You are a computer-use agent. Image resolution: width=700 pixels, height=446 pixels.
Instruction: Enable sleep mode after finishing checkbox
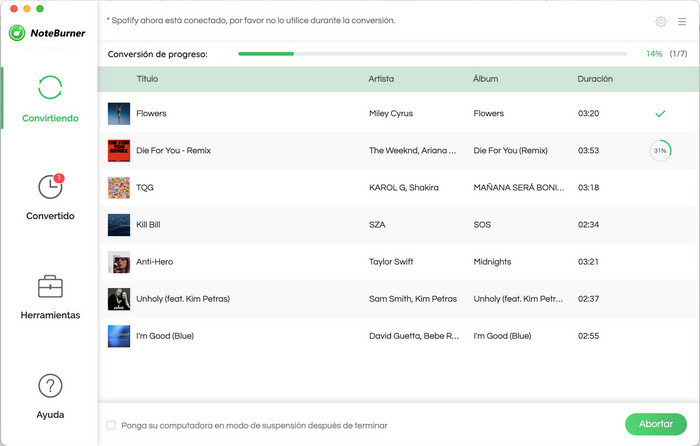[x=111, y=425]
